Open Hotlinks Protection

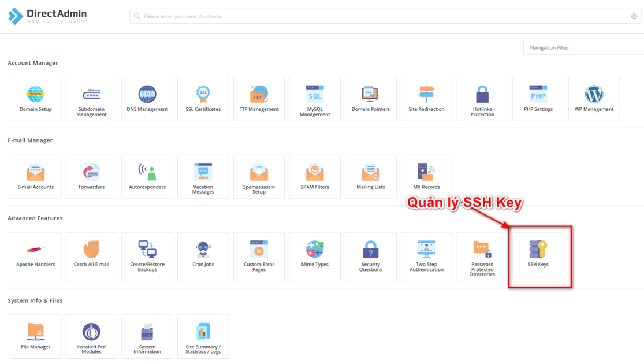[483, 99]
